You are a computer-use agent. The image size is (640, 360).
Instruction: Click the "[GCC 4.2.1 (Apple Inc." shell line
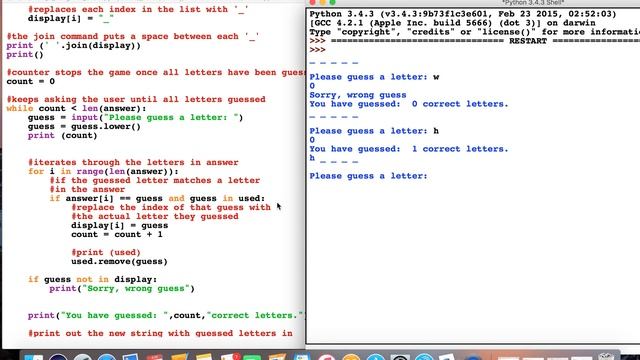[x=452, y=23]
